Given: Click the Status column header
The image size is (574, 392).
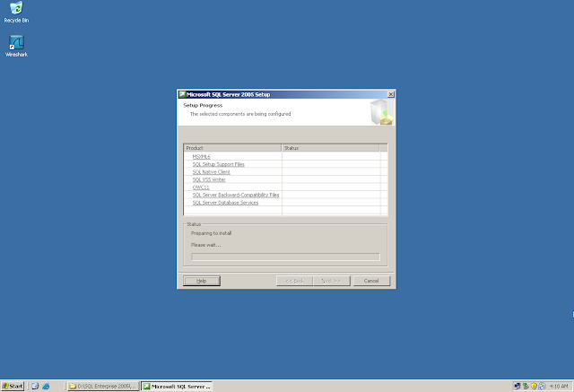Looking at the screenshot, I should (331, 148).
